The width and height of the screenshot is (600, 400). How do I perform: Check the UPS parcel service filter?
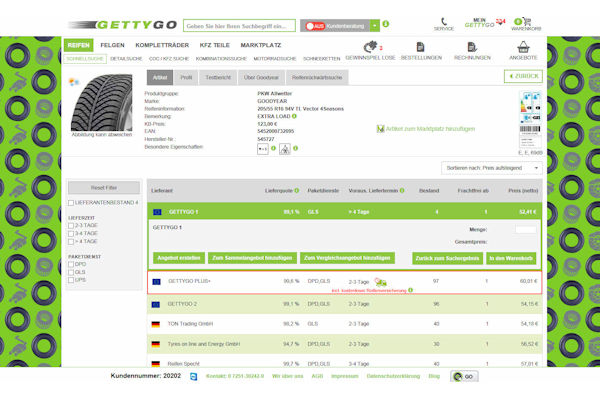point(71,280)
